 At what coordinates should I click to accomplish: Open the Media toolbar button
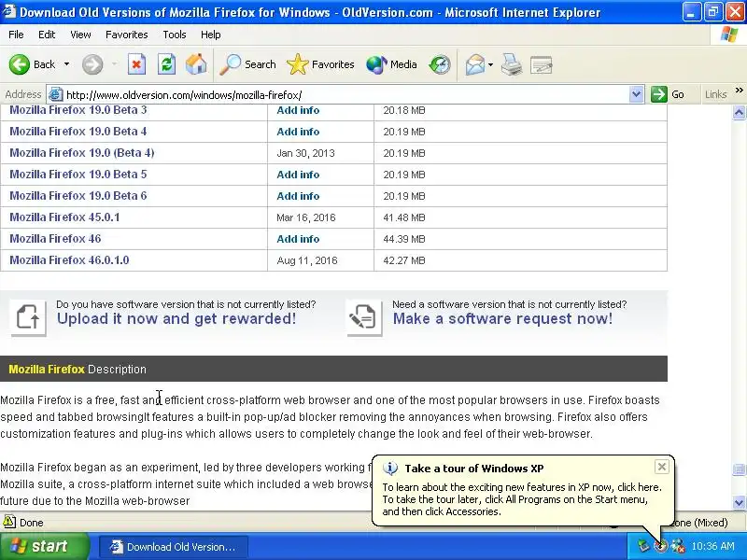tap(391, 64)
